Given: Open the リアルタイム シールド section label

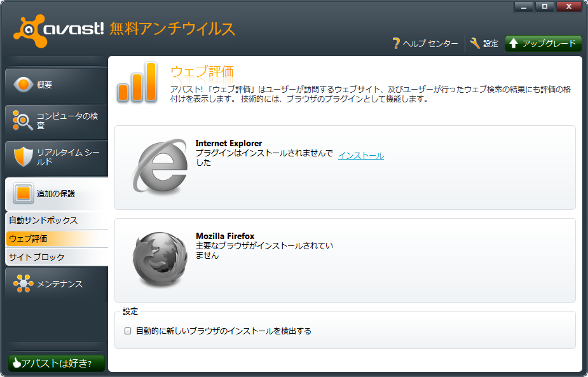Looking at the screenshot, I should point(68,157).
